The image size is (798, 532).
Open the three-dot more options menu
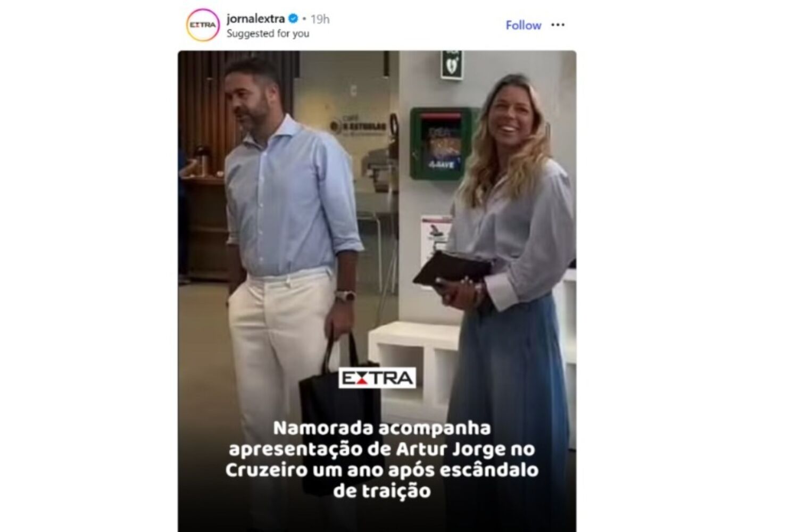coord(558,25)
